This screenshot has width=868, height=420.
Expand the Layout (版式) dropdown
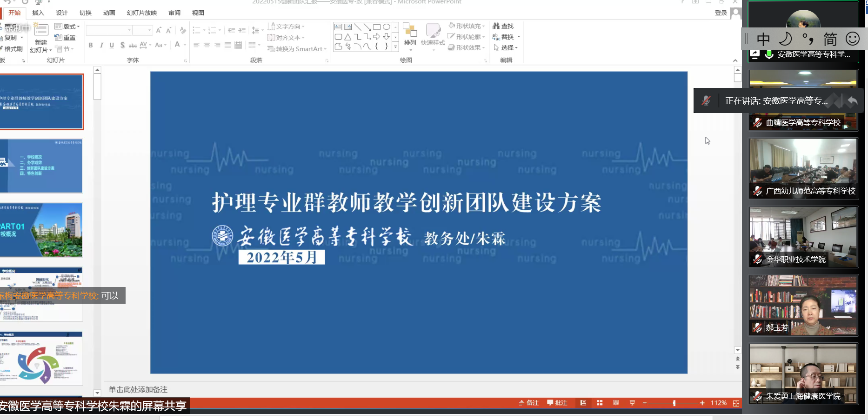[67, 27]
